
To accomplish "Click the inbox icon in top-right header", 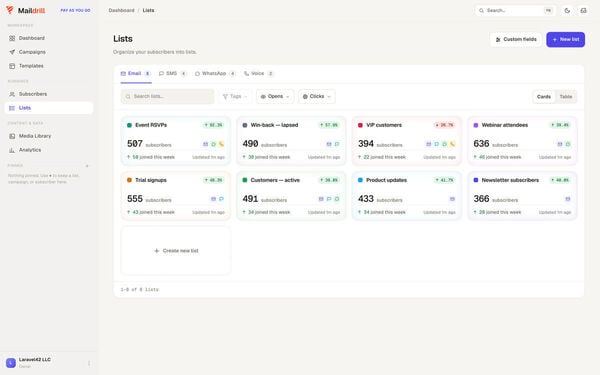I will pyautogui.click(x=583, y=10).
